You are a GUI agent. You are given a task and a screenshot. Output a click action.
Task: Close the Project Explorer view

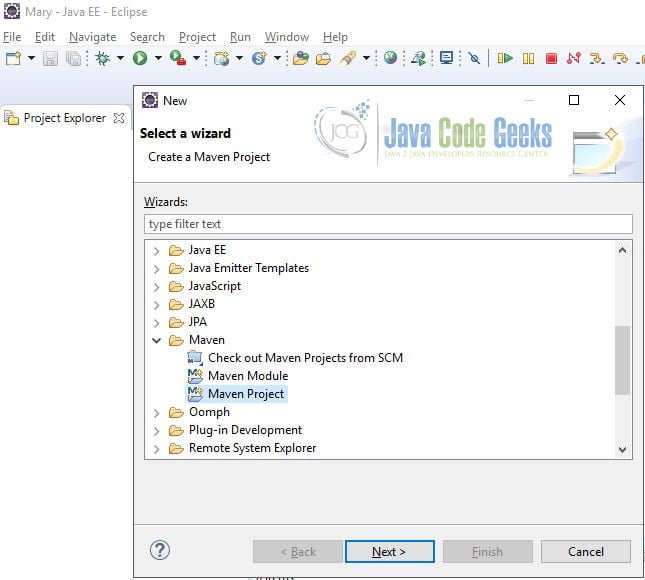119,118
